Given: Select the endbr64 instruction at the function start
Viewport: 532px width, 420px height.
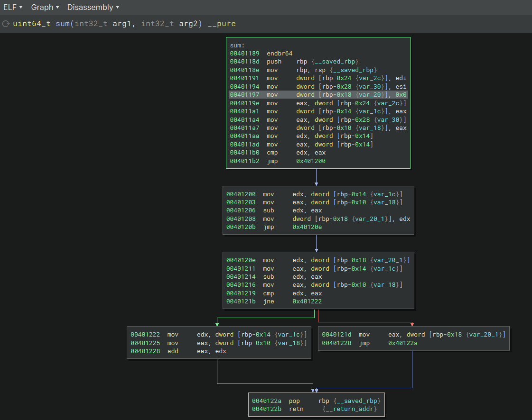Looking at the screenshot, I should pos(280,53).
